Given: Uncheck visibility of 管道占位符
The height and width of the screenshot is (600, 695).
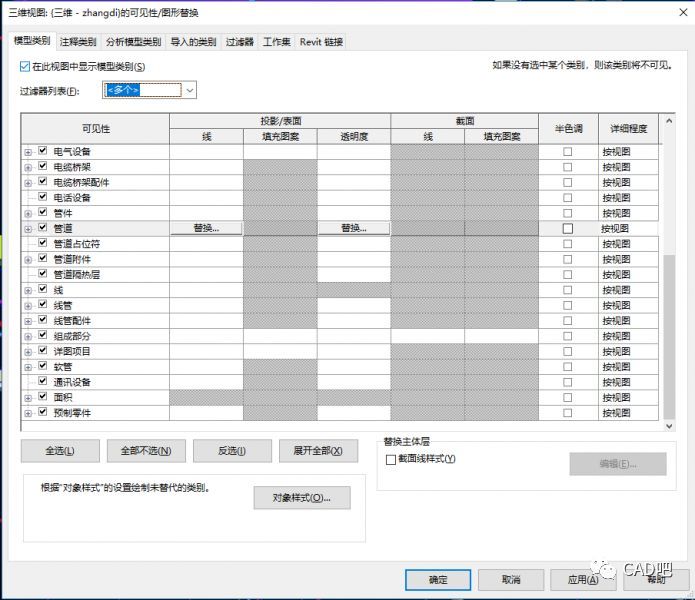Looking at the screenshot, I should click(x=43, y=243).
